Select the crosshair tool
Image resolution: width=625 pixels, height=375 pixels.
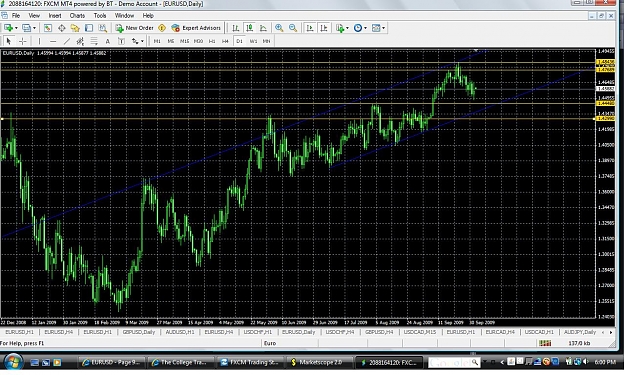[23, 41]
